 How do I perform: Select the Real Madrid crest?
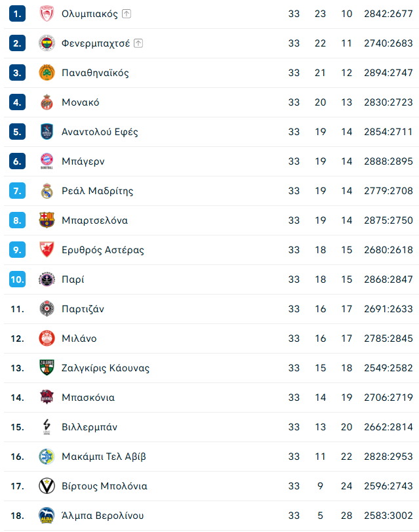(47, 191)
